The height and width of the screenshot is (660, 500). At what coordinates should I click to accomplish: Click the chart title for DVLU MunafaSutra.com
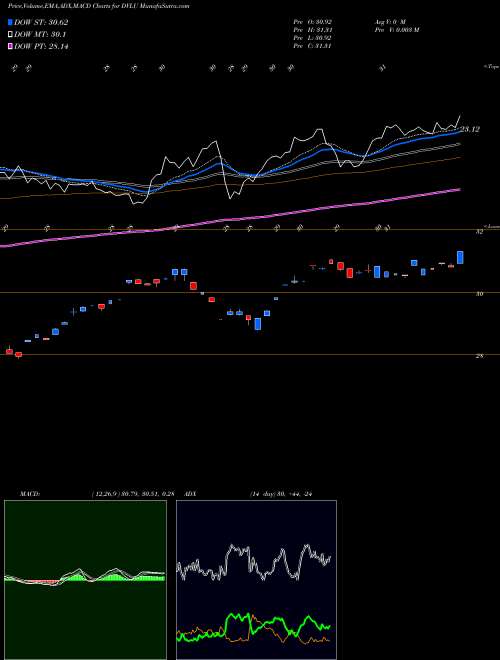click(x=98, y=6)
